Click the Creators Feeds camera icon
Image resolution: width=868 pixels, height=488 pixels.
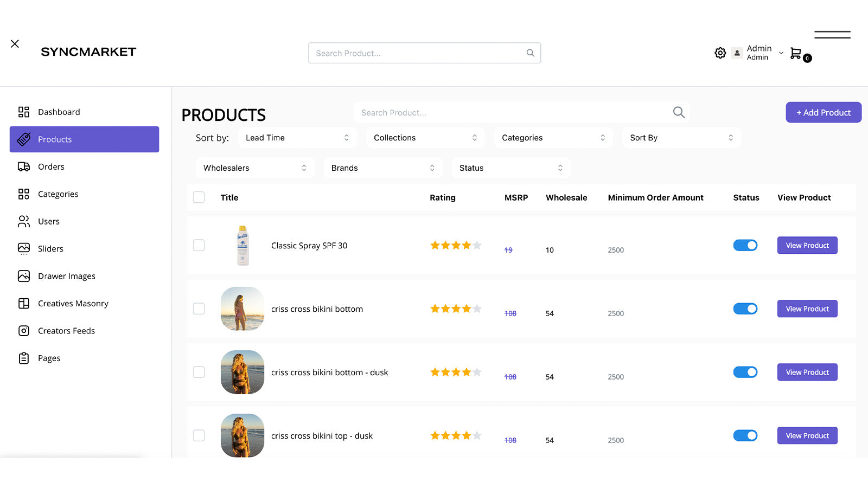point(24,331)
